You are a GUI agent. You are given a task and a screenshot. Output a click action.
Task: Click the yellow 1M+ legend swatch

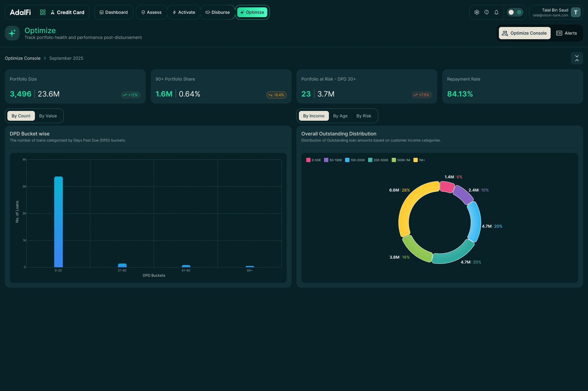pyautogui.click(x=415, y=160)
